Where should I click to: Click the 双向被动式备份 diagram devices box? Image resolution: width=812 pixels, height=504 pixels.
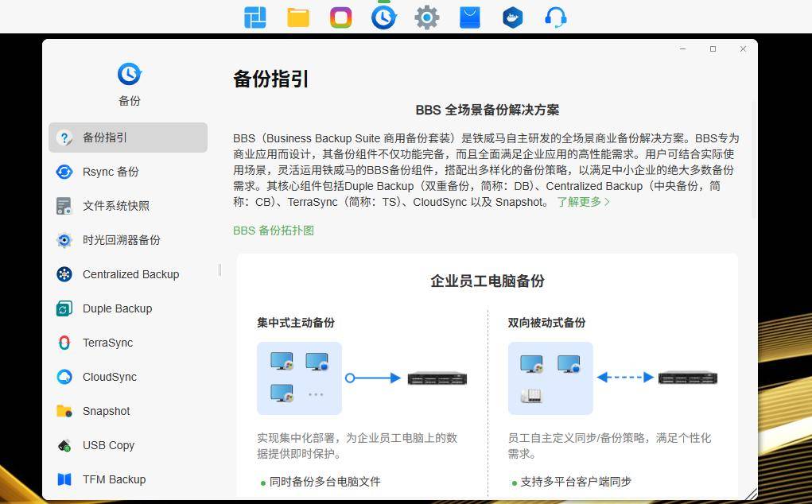[550, 378]
